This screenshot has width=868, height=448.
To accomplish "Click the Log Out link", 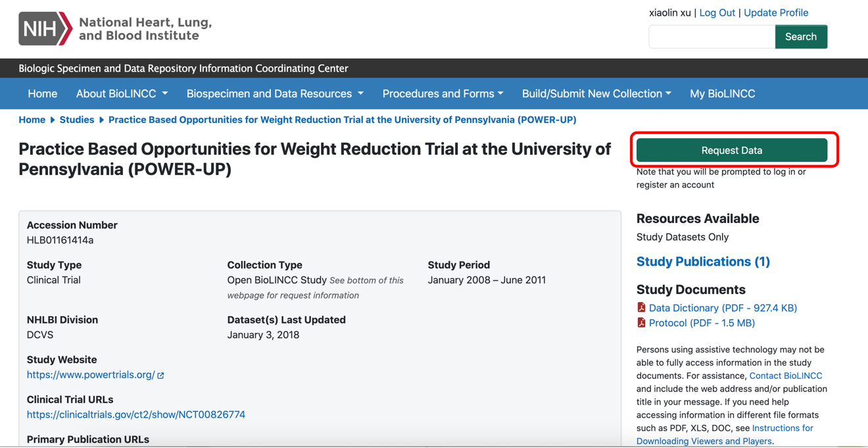I will (717, 12).
